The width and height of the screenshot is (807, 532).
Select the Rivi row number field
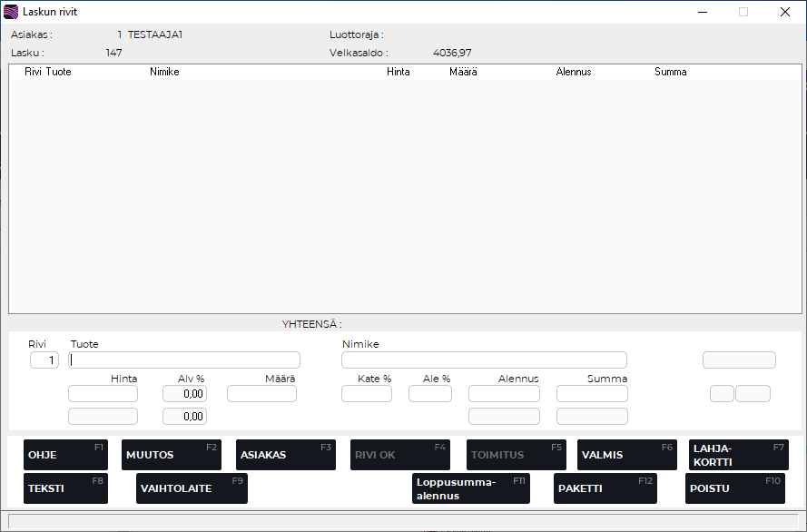point(44,360)
